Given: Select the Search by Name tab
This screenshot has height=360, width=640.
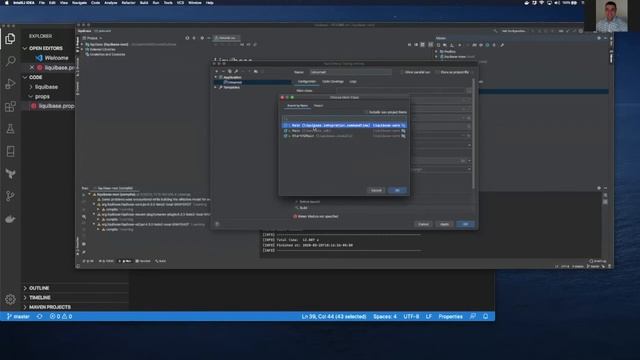Looking at the screenshot, I should [x=298, y=106].
